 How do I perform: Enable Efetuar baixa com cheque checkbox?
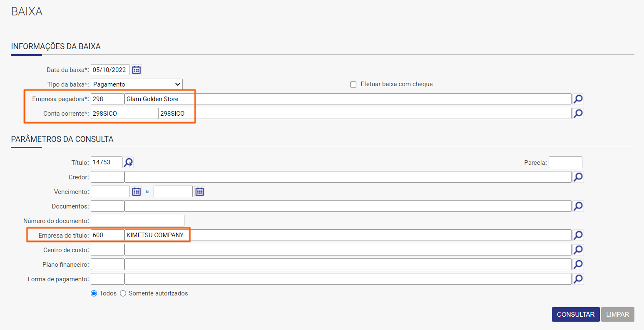[x=353, y=84]
